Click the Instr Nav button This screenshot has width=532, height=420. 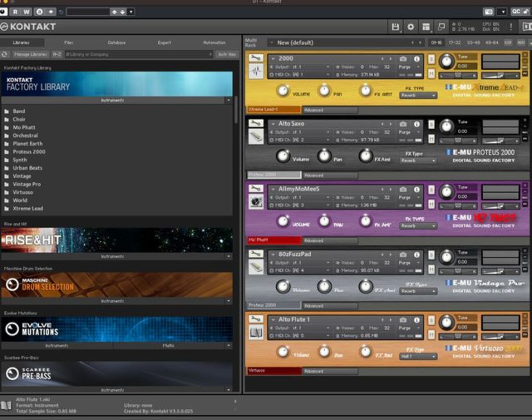point(227,54)
